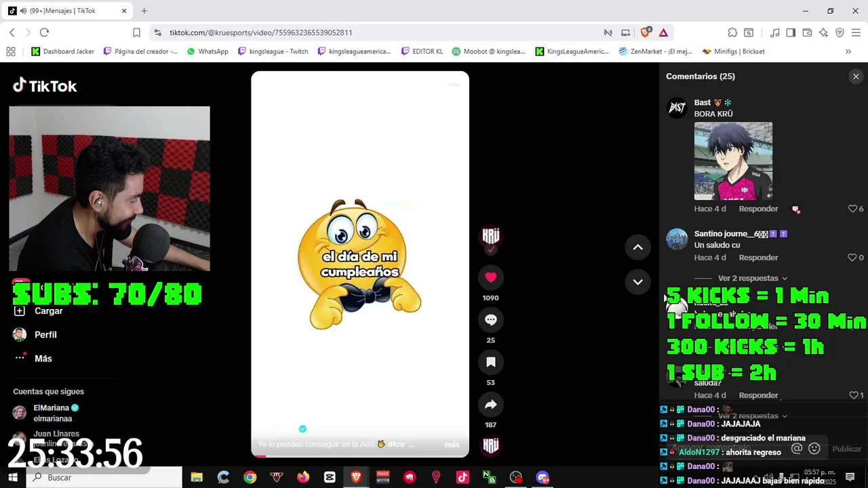
Task: Open a new browser tab
Action: pos(144,11)
